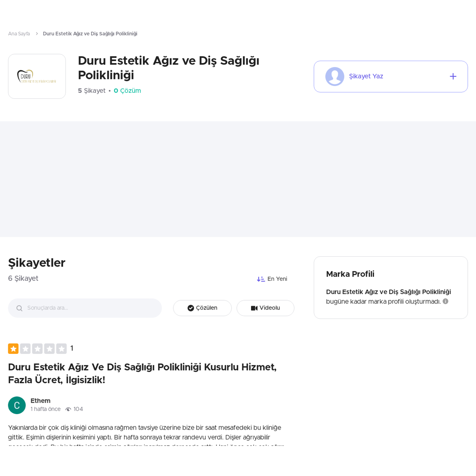Click the plus icon in Şikayet Yaz box
The image size is (476, 476).
(453, 77)
